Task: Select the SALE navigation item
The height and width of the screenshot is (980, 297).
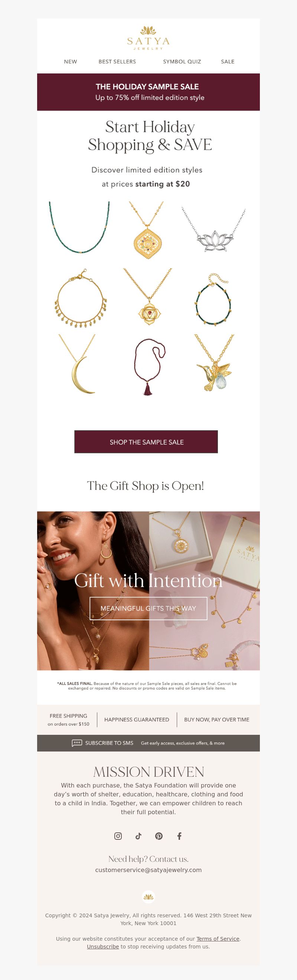Action: pos(228,62)
